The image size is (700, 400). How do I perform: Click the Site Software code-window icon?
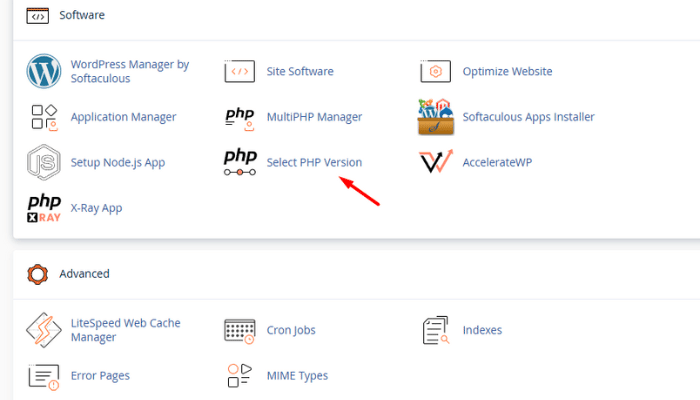[240, 71]
